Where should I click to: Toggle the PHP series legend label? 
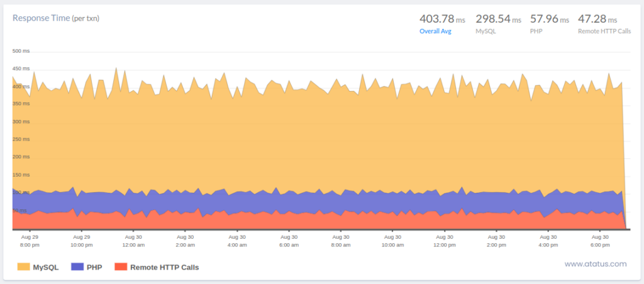click(94, 267)
